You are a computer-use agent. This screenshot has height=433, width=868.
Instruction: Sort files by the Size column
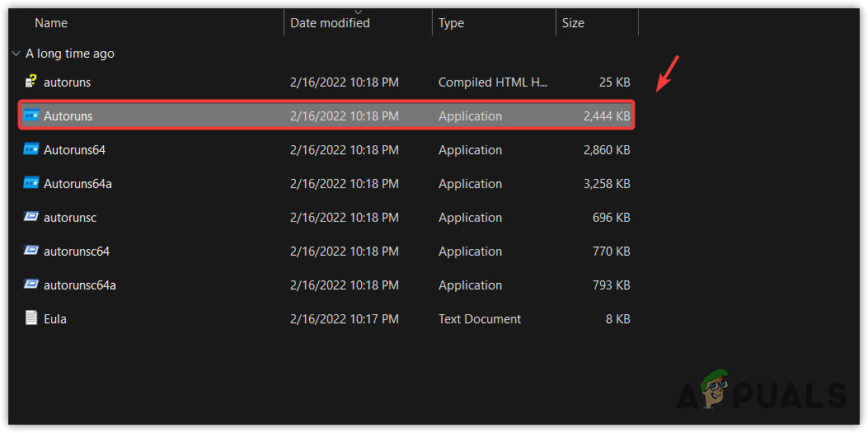point(573,23)
